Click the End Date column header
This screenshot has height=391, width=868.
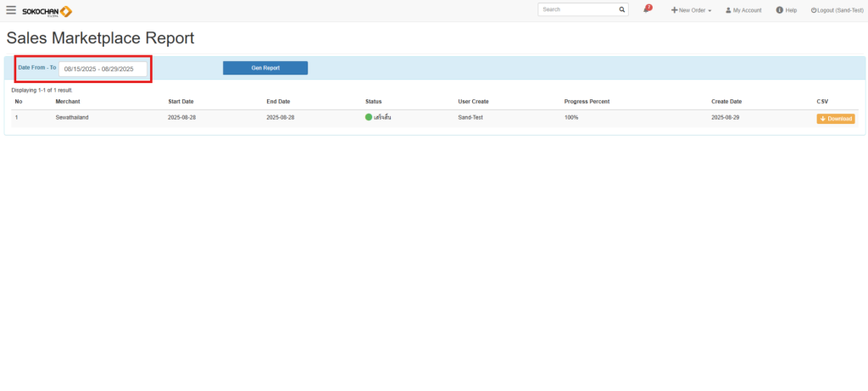[278, 102]
